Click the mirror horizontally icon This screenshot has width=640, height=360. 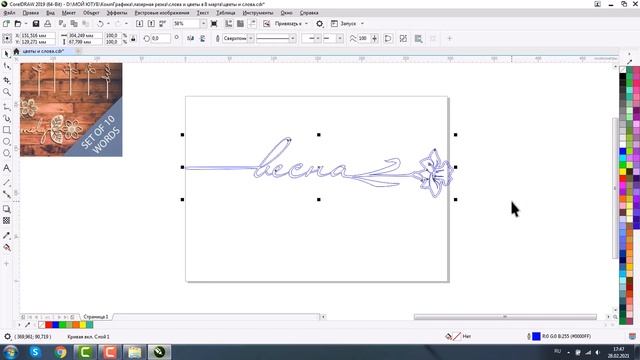click(190, 38)
